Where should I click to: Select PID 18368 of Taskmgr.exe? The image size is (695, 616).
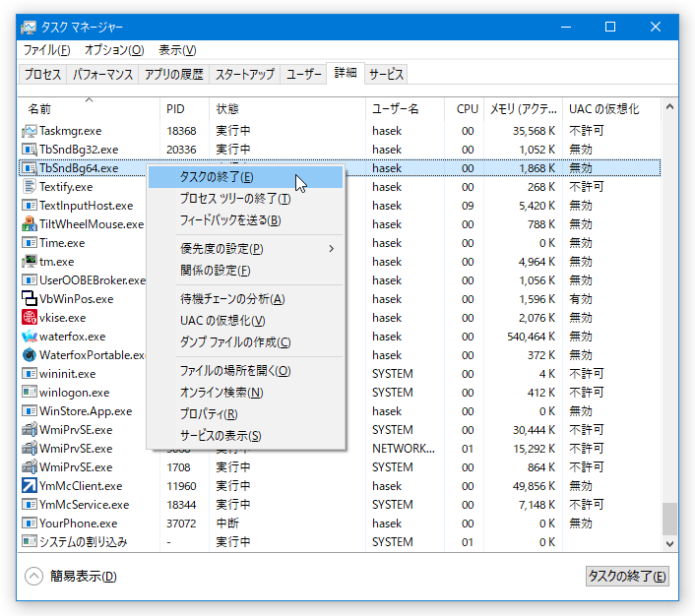181,131
